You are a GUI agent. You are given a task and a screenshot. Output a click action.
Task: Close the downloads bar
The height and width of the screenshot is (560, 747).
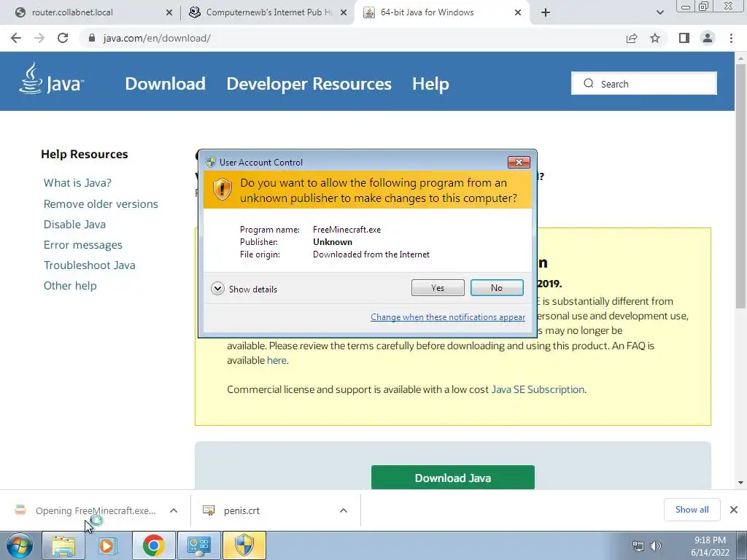click(x=734, y=510)
